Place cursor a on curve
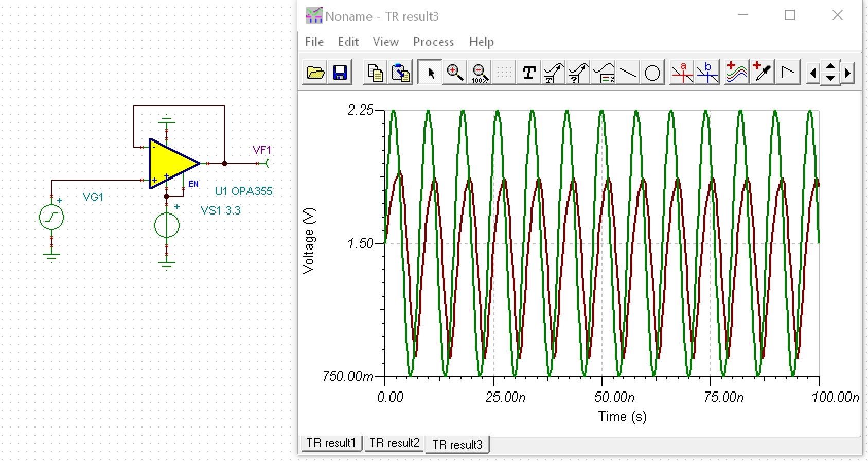This screenshot has width=868, height=463. point(682,73)
